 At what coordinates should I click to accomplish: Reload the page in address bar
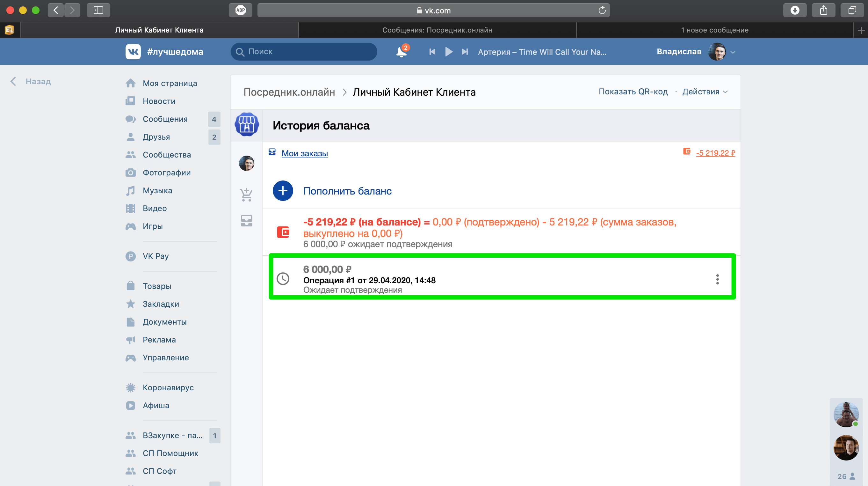click(x=602, y=11)
